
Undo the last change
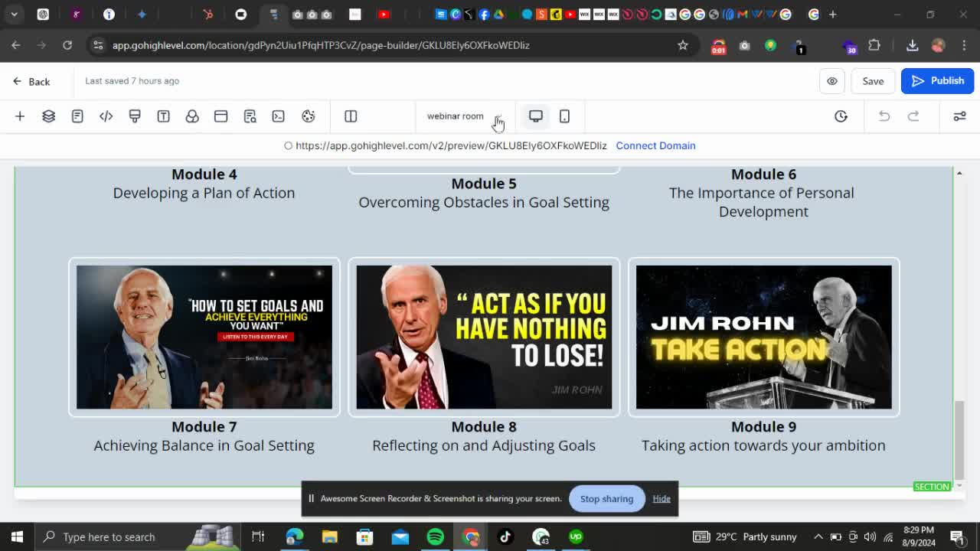click(884, 116)
